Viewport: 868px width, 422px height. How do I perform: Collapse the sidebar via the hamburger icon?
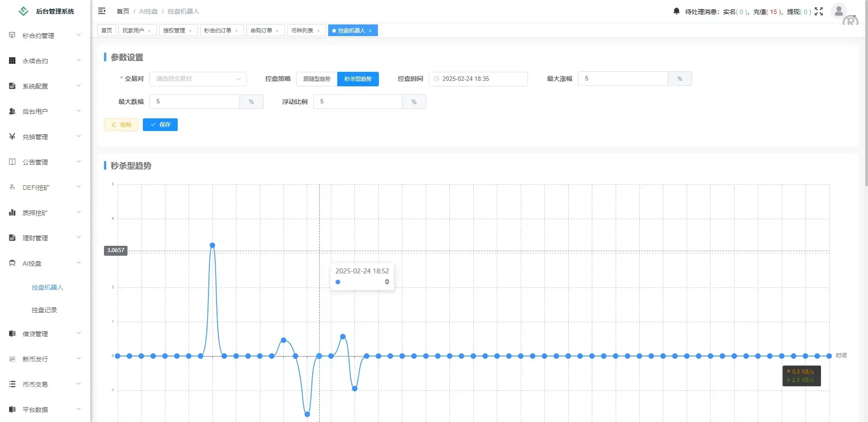(x=102, y=11)
